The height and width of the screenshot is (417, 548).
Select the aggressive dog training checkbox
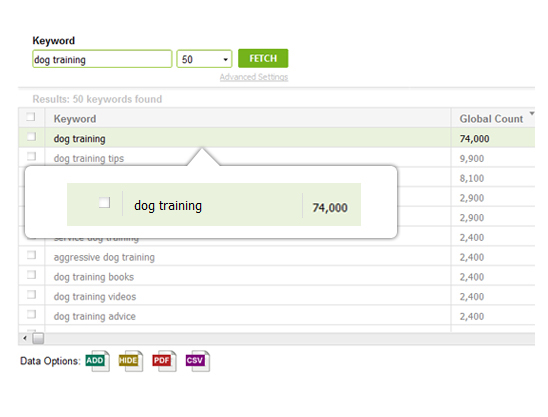coord(31,255)
